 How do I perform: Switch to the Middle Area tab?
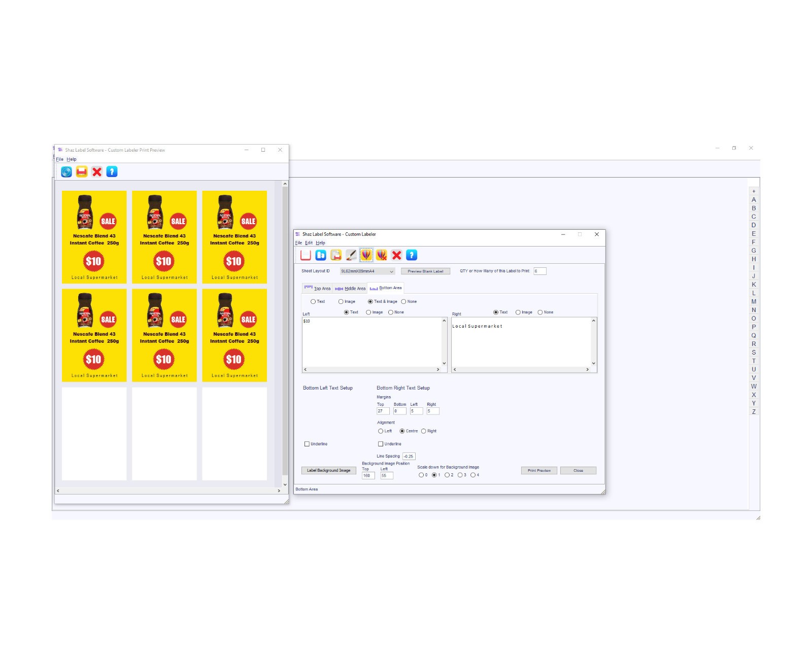coord(350,289)
